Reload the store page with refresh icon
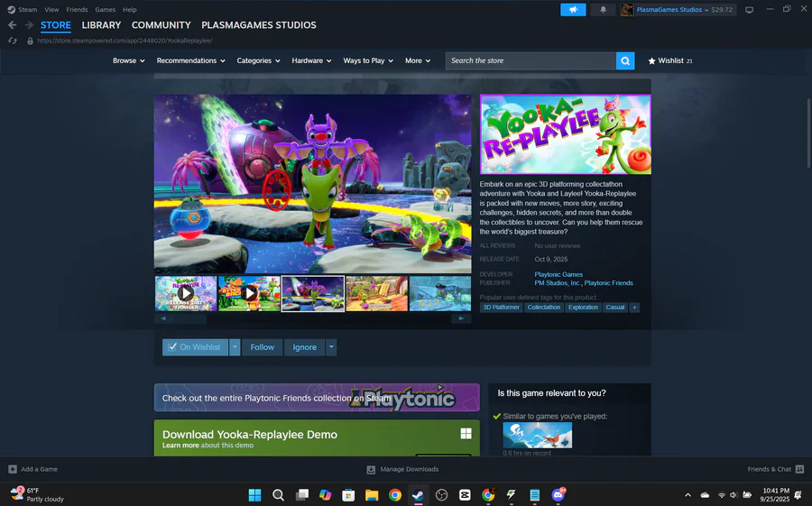This screenshot has width=812, height=506. pyautogui.click(x=13, y=41)
